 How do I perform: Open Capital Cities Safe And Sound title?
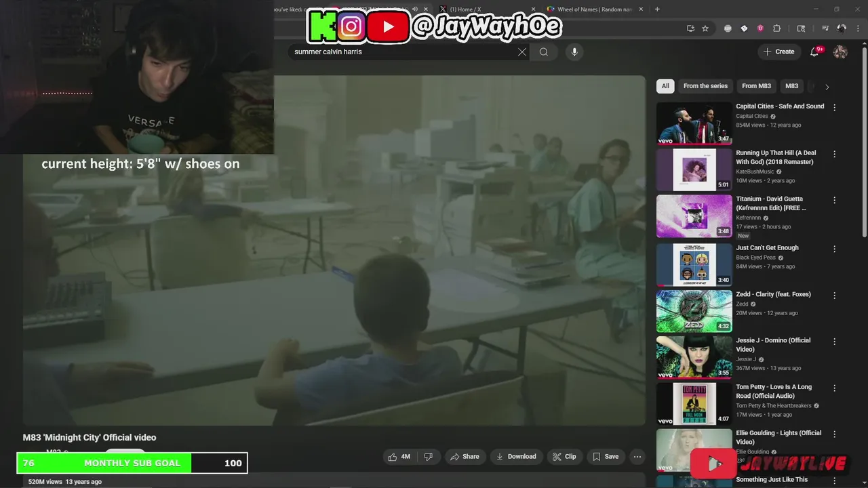[780, 106]
